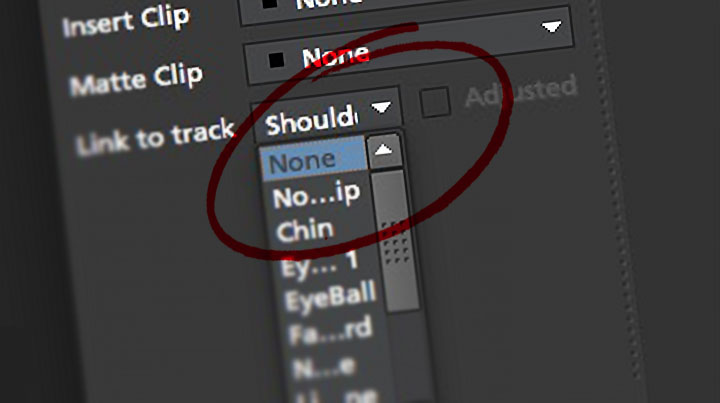Select None in the track list
720x403 pixels.
(x=314, y=160)
